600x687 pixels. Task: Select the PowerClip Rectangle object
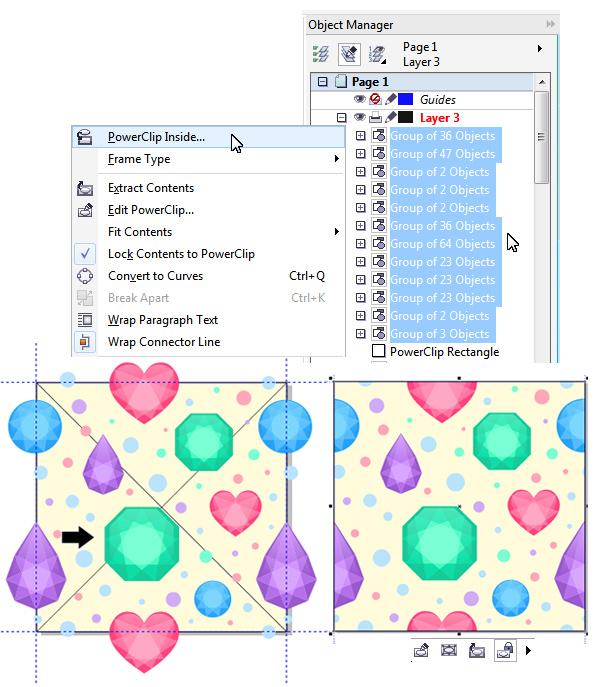tap(444, 352)
